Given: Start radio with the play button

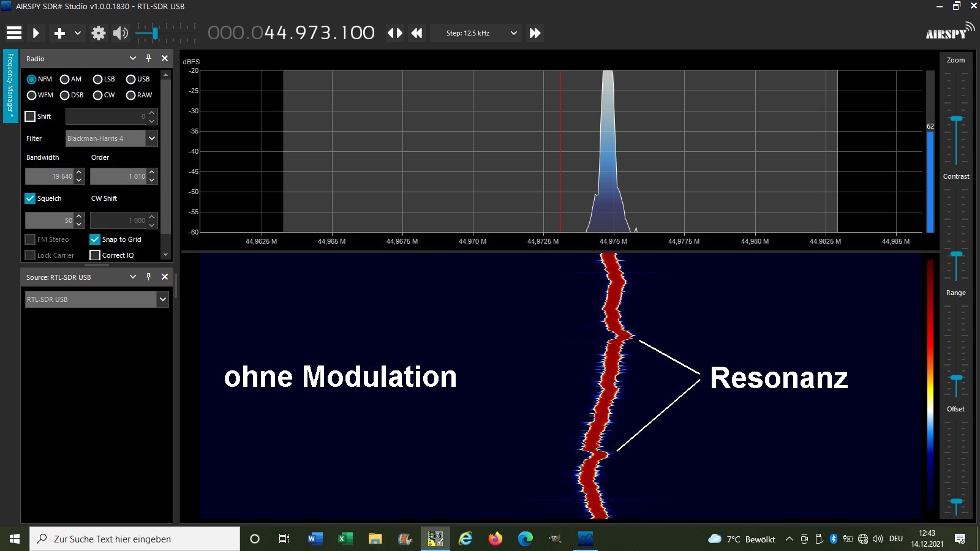Looking at the screenshot, I should pyautogui.click(x=36, y=33).
